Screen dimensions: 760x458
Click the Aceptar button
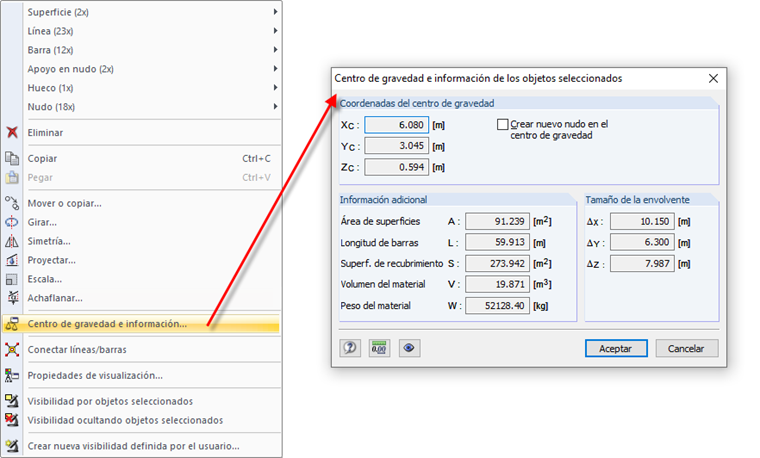coord(616,348)
